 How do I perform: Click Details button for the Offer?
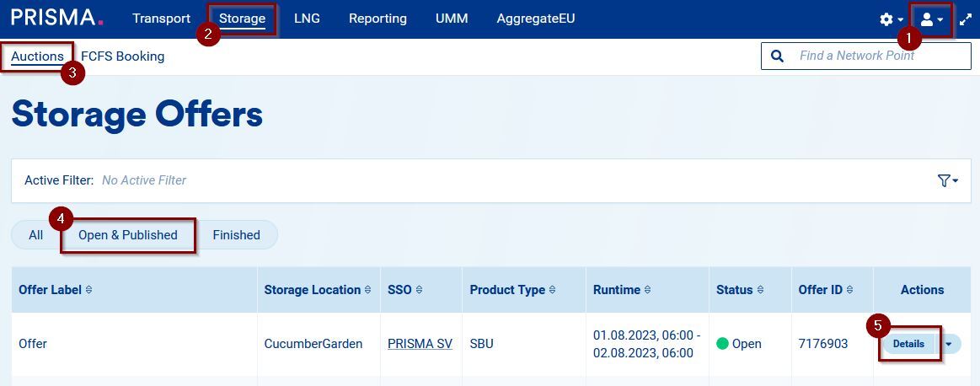(x=908, y=344)
